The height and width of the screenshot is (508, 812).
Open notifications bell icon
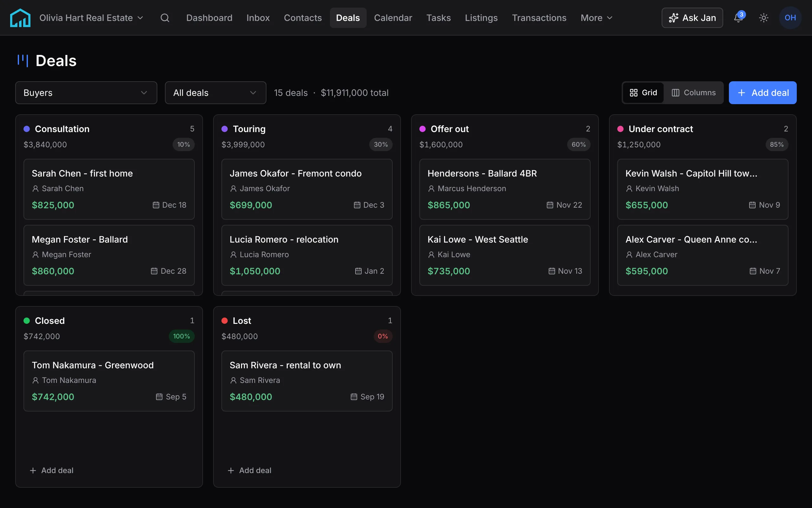coord(738,17)
